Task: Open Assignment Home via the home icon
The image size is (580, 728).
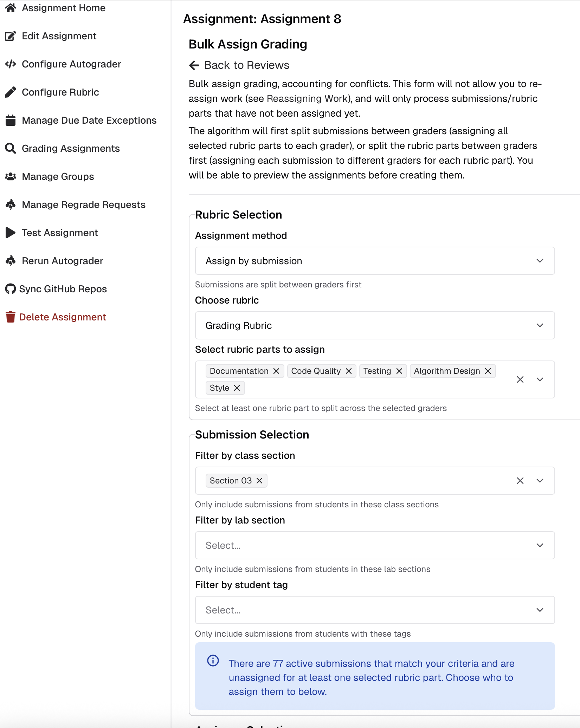Action: coord(11,8)
